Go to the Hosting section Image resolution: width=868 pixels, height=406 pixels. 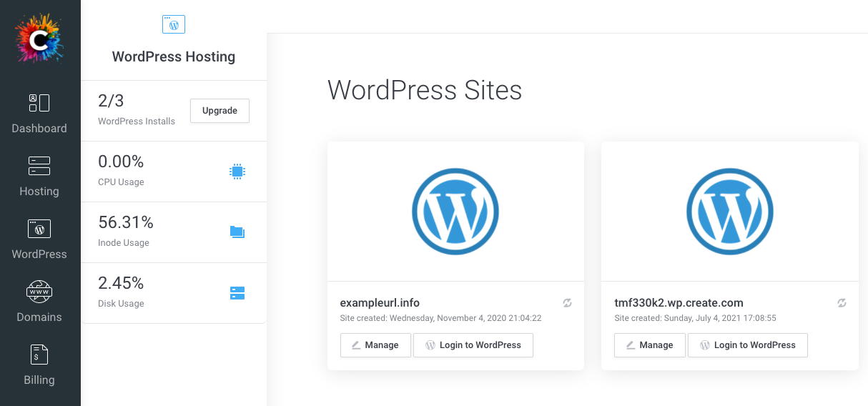click(39, 176)
